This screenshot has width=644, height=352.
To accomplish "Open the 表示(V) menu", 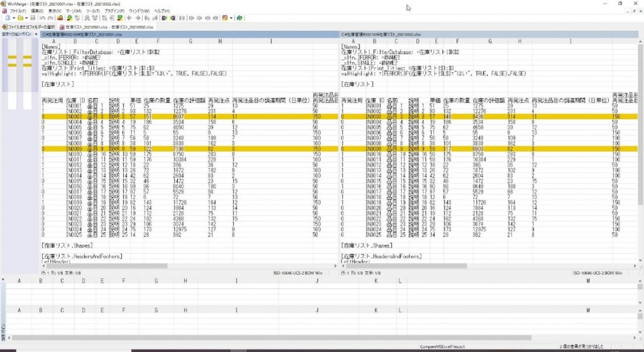I will pos(55,11).
